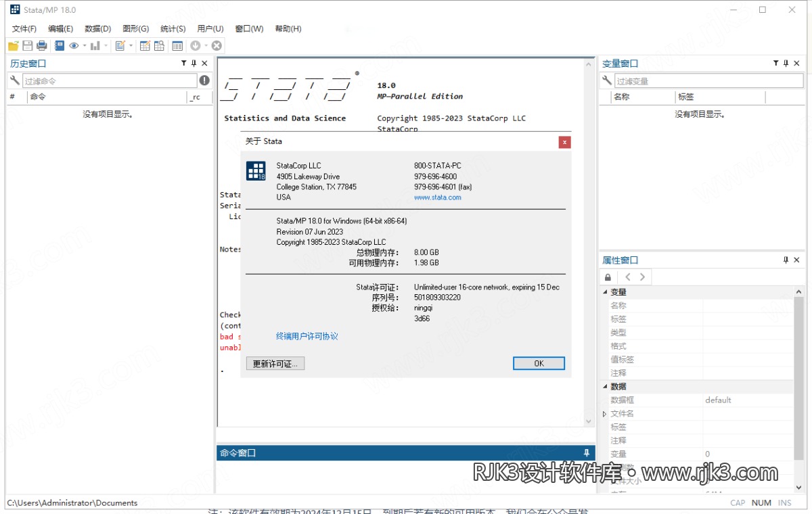Click the next arrow in Properties window
The width and height of the screenshot is (812, 514).
642,277
